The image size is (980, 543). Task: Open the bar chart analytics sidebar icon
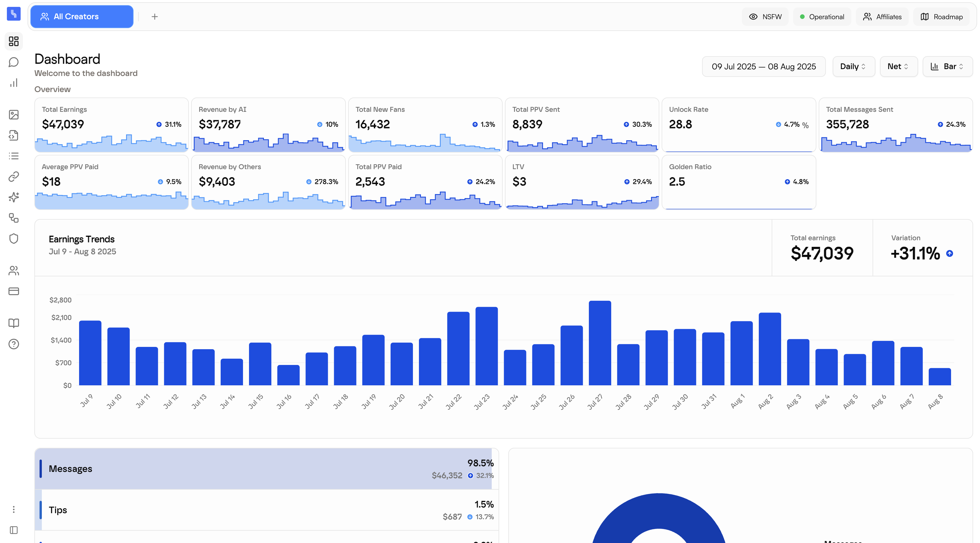(14, 83)
